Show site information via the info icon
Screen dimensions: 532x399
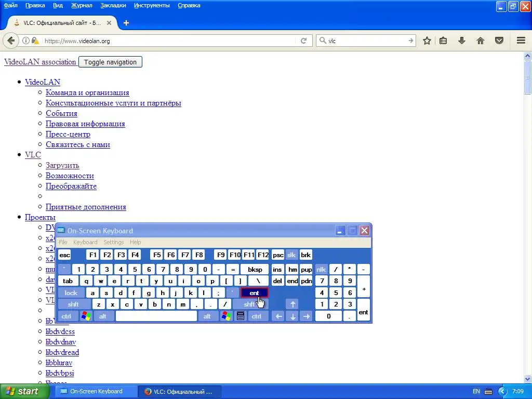click(x=25, y=41)
